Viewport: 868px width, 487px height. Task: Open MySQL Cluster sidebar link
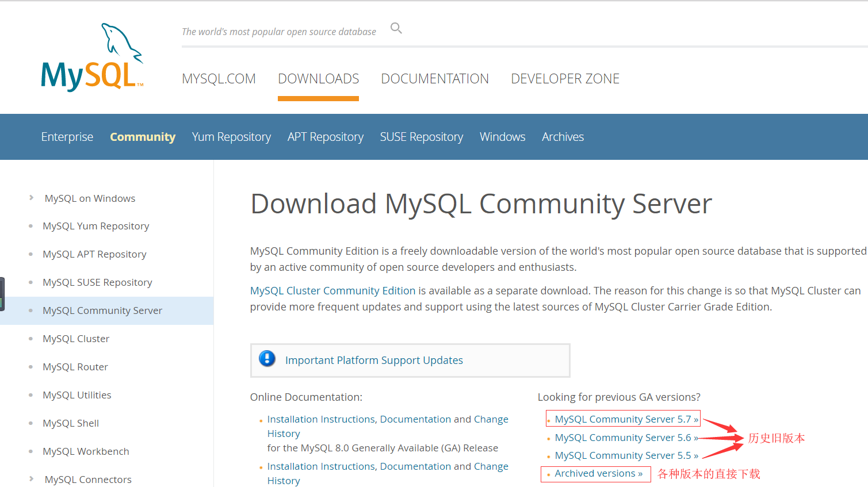(76, 339)
